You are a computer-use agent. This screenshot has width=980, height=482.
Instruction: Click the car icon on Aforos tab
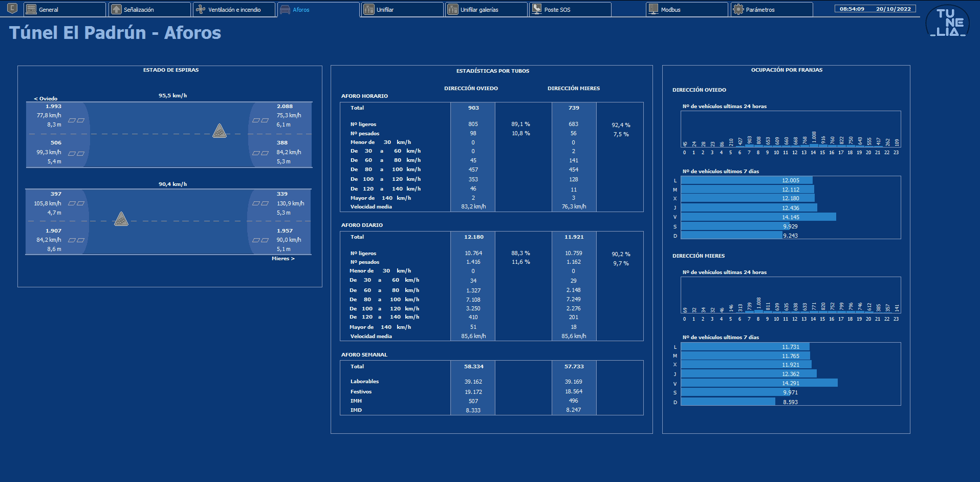point(285,9)
